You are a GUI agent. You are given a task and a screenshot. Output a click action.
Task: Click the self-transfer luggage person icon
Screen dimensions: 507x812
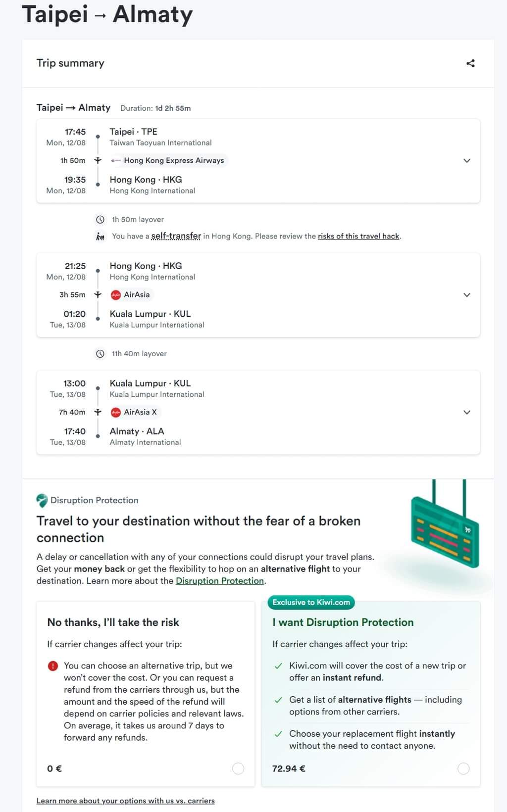coord(100,237)
